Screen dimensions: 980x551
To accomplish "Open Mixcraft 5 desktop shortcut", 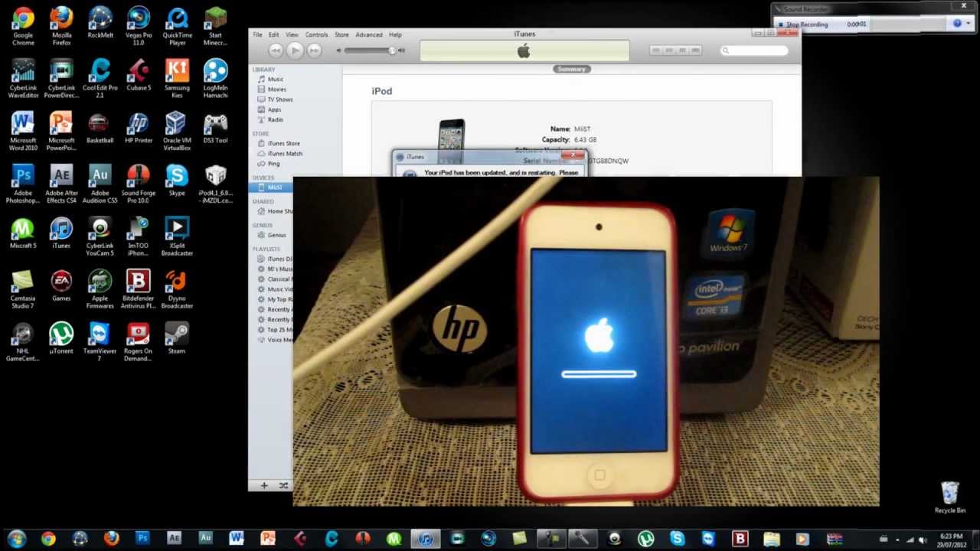I will coord(23,233).
